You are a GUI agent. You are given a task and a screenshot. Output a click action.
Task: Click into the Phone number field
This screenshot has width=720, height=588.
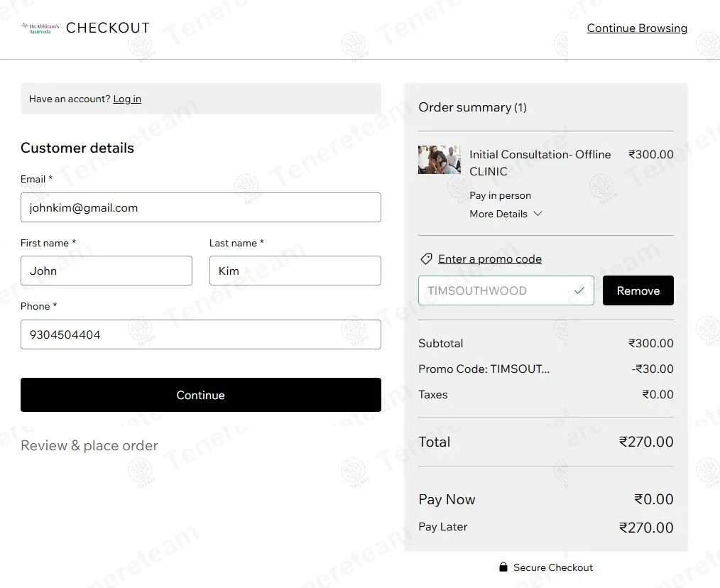201,334
